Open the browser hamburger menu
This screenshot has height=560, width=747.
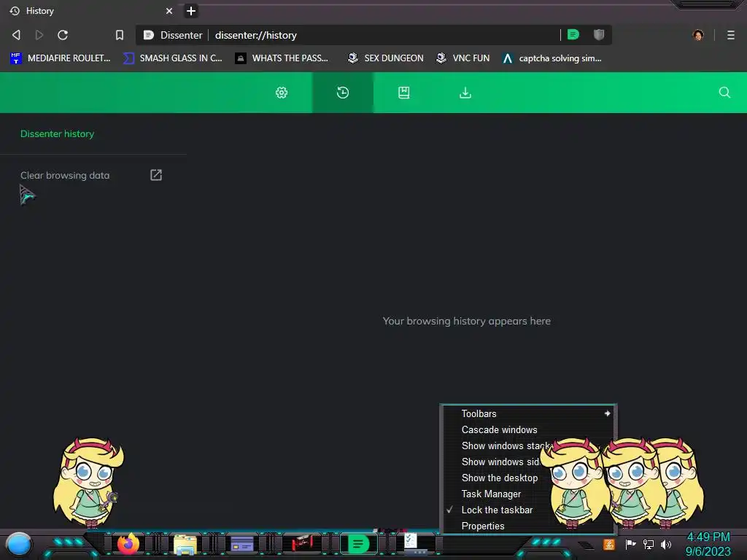731,35
